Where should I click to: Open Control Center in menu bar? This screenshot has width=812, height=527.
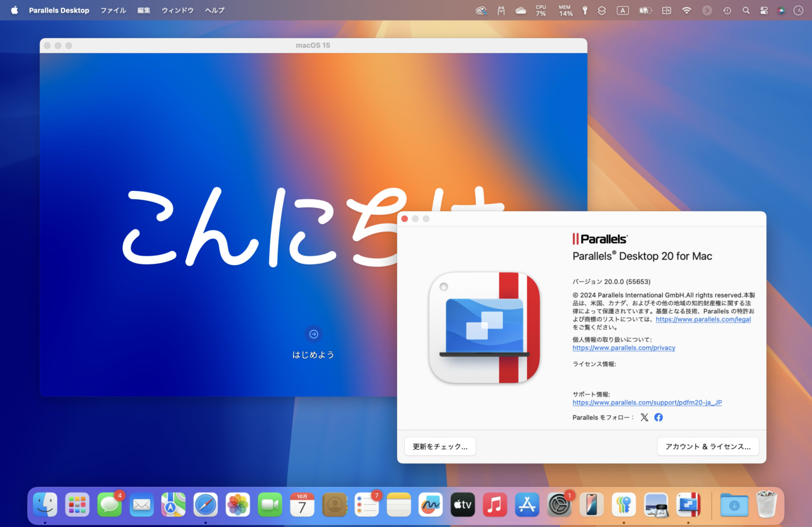click(764, 10)
